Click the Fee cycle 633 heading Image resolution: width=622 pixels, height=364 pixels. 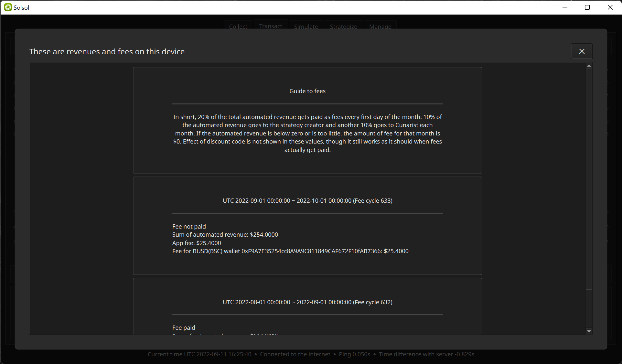tap(307, 201)
